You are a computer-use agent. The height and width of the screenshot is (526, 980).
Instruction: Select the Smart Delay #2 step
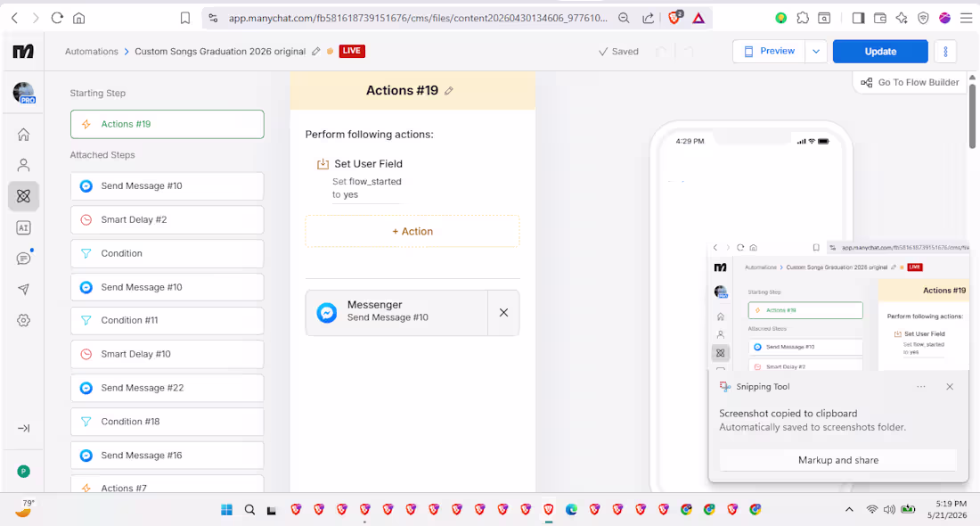point(167,219)
